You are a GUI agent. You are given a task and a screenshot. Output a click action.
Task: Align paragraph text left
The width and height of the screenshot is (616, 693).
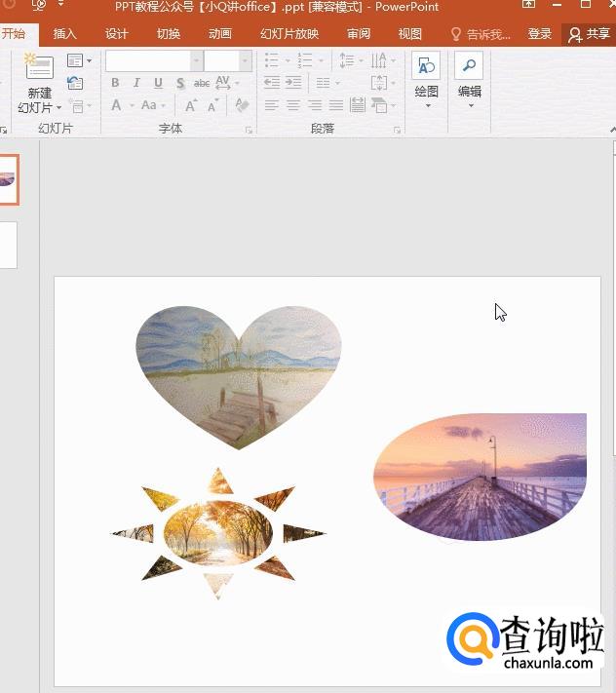pyautogui.click(x=271, y=105)
